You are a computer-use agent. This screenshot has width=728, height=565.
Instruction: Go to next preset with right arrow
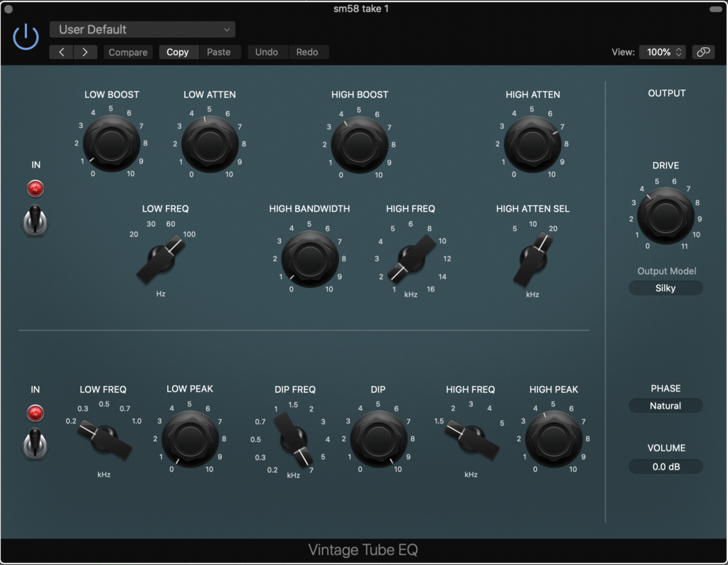point(85,52)
